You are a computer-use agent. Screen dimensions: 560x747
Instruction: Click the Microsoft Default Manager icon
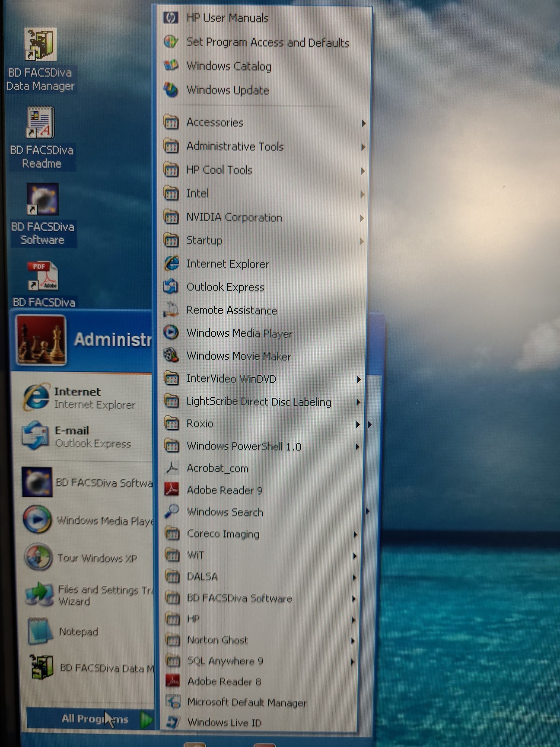click(x=173, y=702)
